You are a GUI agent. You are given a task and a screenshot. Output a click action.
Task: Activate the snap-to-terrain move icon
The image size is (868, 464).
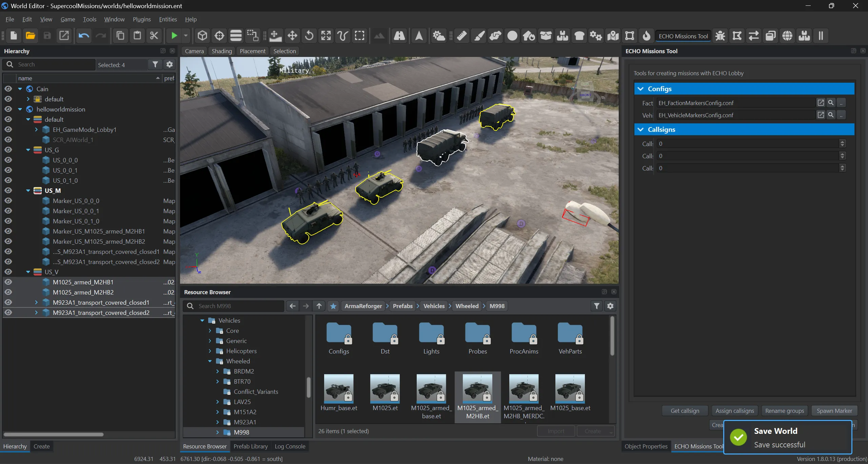pos(275,36)
